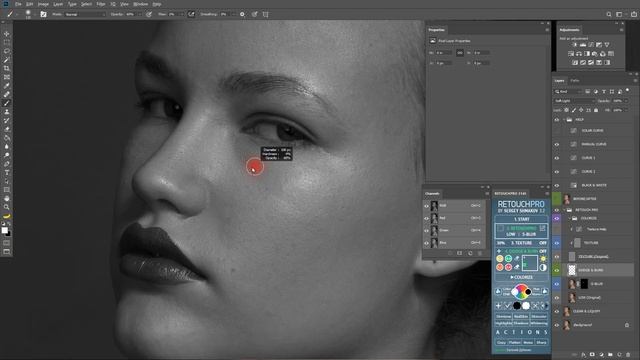The height and width of the screenshot is (360, 640).
Task: Select the Brush tool in toolbox
Action: tap(7, 103)
